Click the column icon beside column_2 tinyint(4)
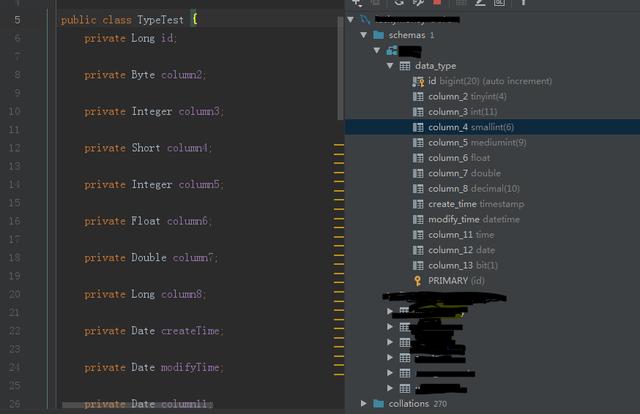The height and width of the screenshot is (414, 640). 418,97
